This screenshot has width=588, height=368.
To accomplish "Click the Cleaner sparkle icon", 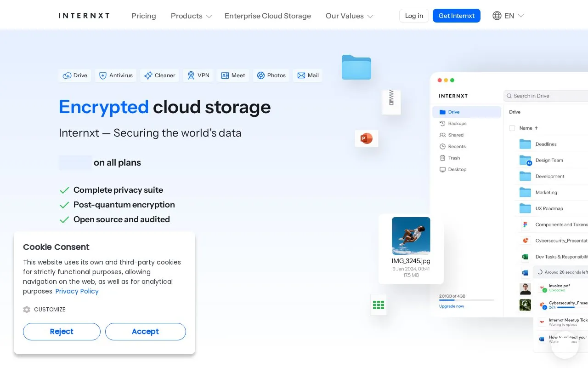I will pos(148,75).
